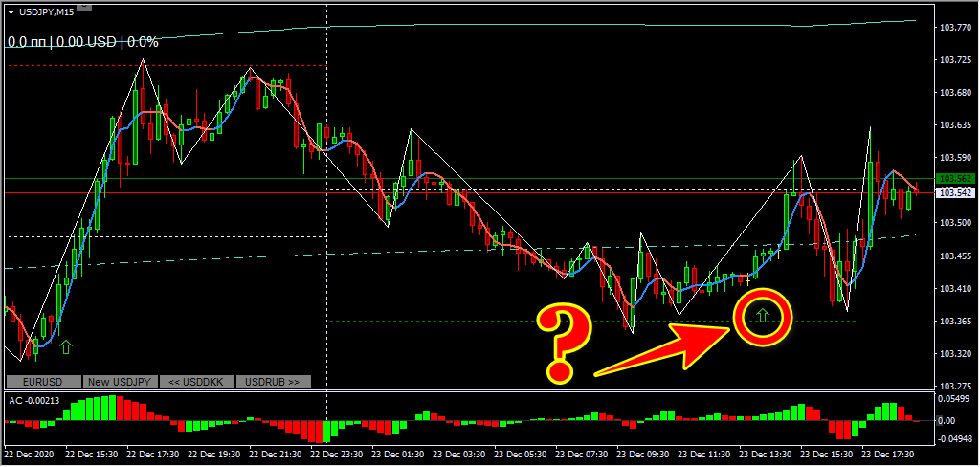This screenshot has width=980, height=467.
Task: Click the 103.365 price scale label
Action: pos(954,321)
